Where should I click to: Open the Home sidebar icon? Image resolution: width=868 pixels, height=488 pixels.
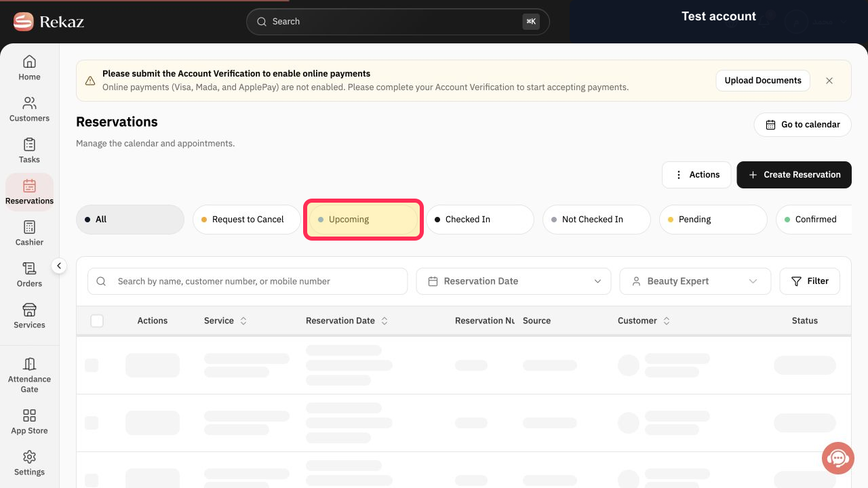tap(29, 62)
